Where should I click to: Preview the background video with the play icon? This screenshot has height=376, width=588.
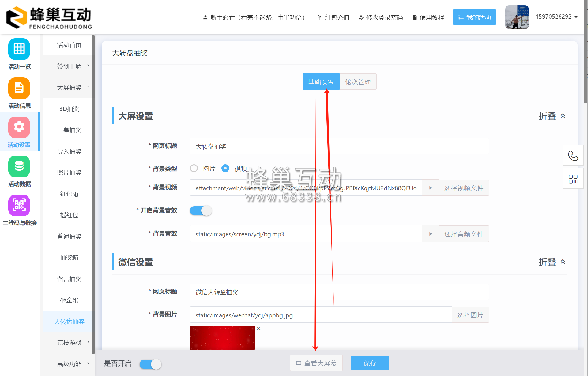pyautogui.click(x=430, y=188)
